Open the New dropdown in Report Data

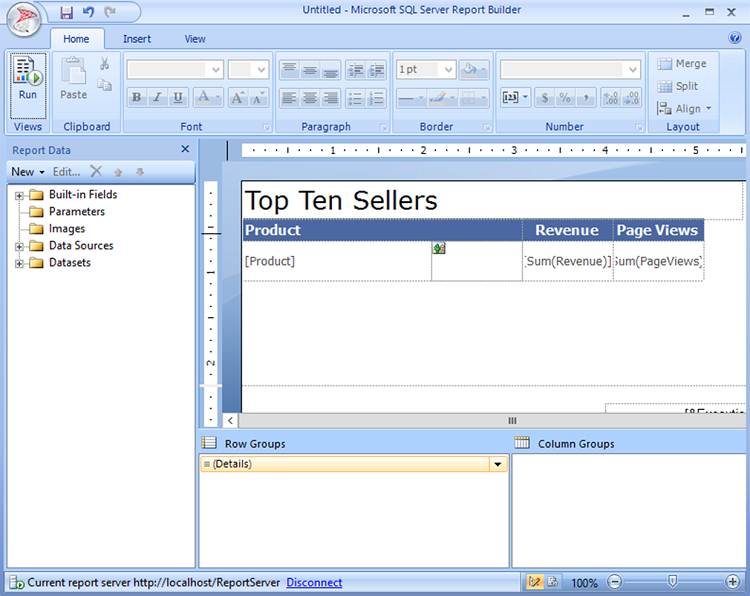(x=28, y=172)
